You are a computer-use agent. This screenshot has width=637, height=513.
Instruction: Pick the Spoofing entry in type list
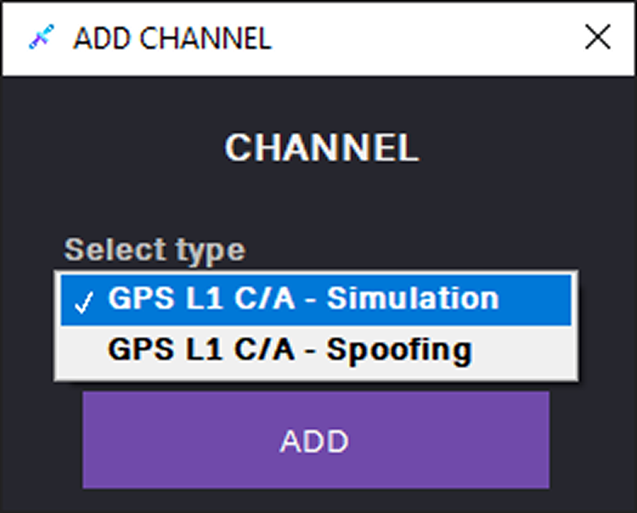point(290,351)
